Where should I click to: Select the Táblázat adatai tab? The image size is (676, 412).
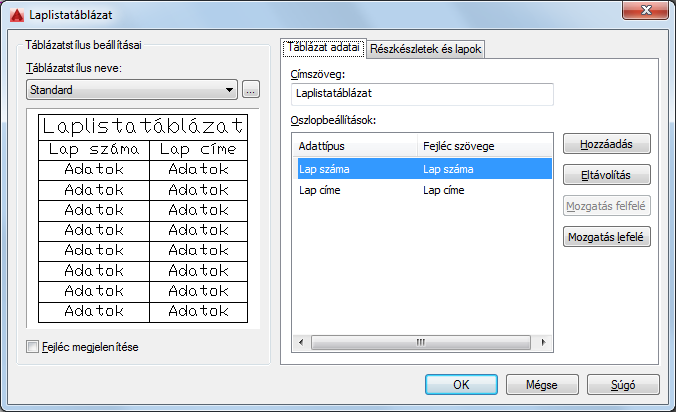pos(323,47)
